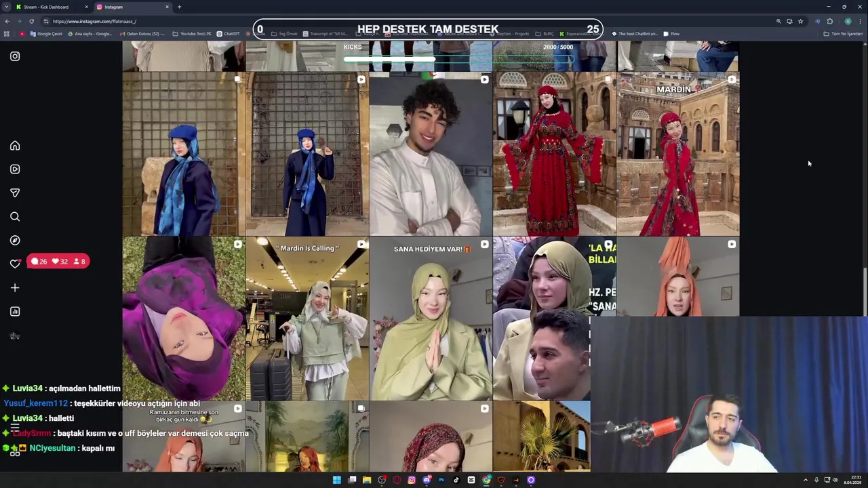Image resolution: width=868 pixels, height=488 pixels.
Task: Open the notification counts bubble 26 32 8
Action: pos(58,262)
